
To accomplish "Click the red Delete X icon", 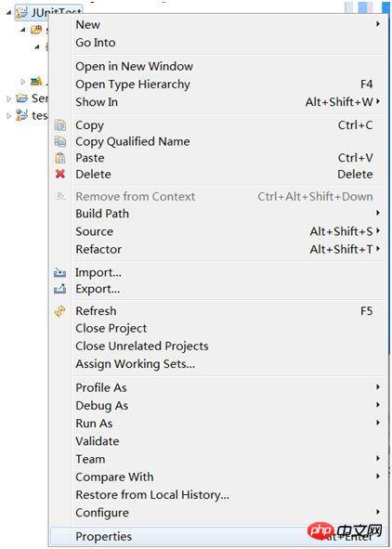I will point(60,174).
